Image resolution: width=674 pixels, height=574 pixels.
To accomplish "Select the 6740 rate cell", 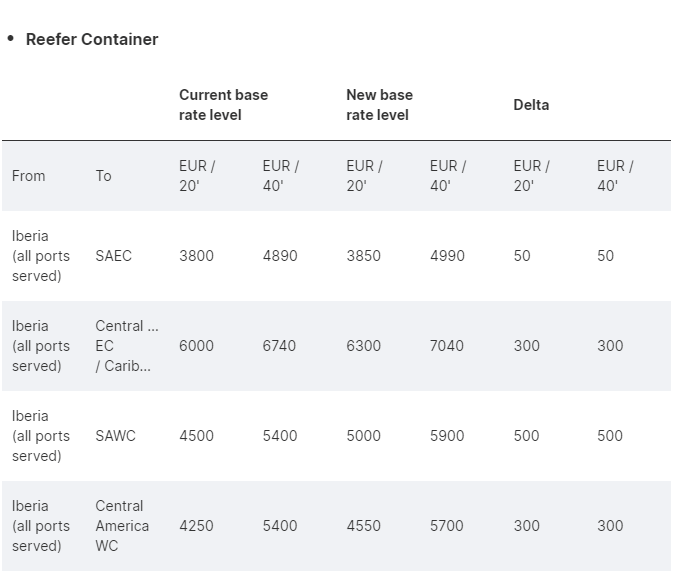I will pyautogui.click(x=279, y=346).
